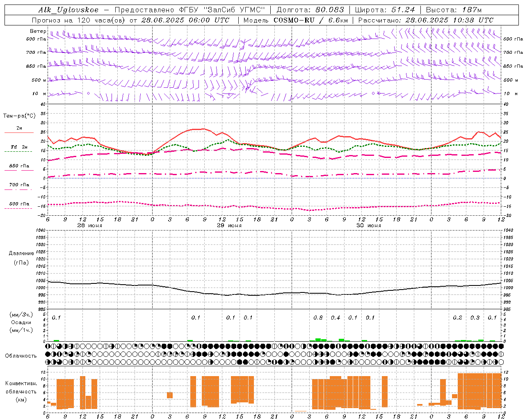Click the "Давление" pressure panel label
The height and width of the screenshot is (420, 525).
coord(21,253)
